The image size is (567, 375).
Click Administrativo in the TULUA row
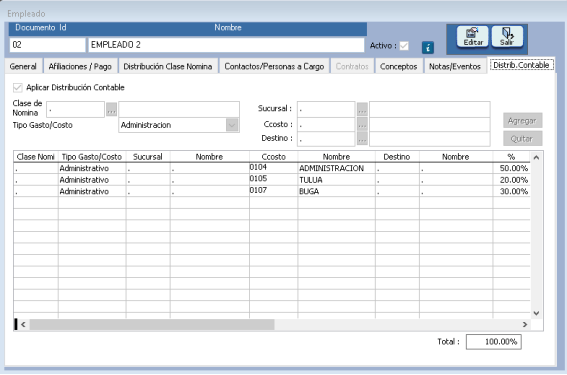pyautogui.click(x=92, y=180)
